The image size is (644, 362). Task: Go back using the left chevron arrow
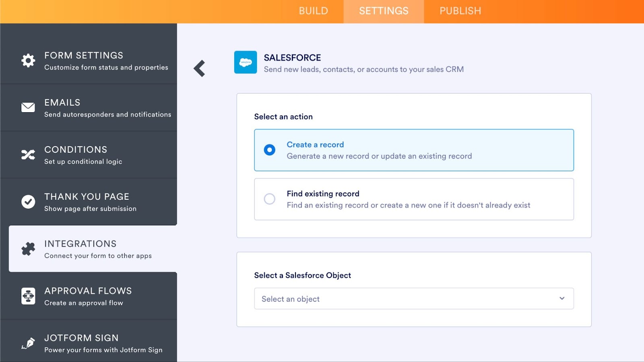click(x=200, y=68)
